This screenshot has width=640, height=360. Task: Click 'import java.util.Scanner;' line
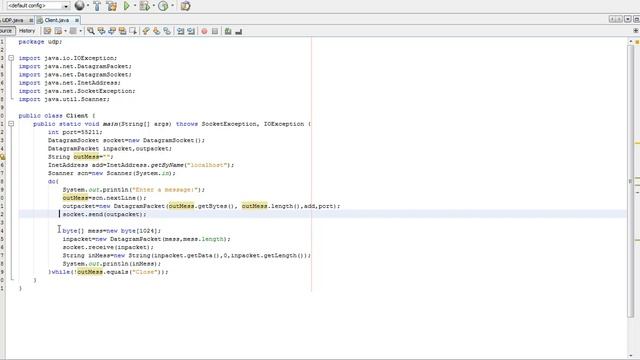(x=64, y=99)
